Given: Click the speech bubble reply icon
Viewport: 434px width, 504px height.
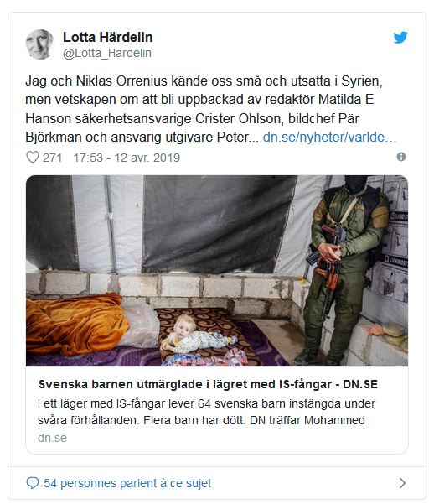Looking at the screenshot, I should point(32,483).
